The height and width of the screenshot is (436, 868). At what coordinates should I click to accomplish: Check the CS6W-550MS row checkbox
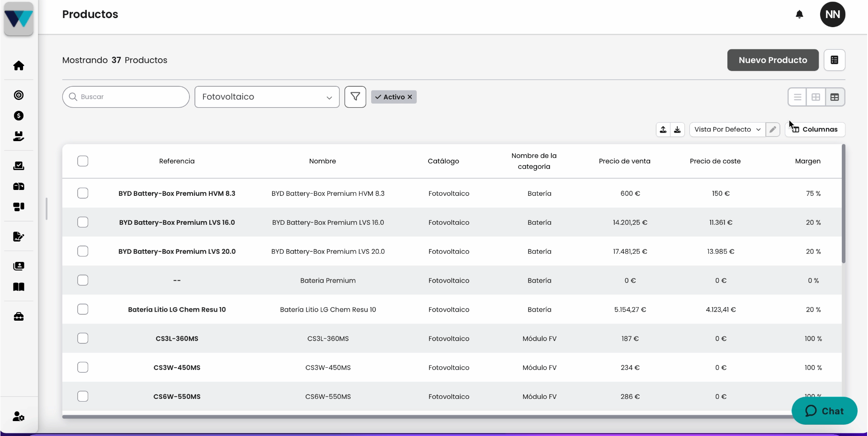click(83, 396)
